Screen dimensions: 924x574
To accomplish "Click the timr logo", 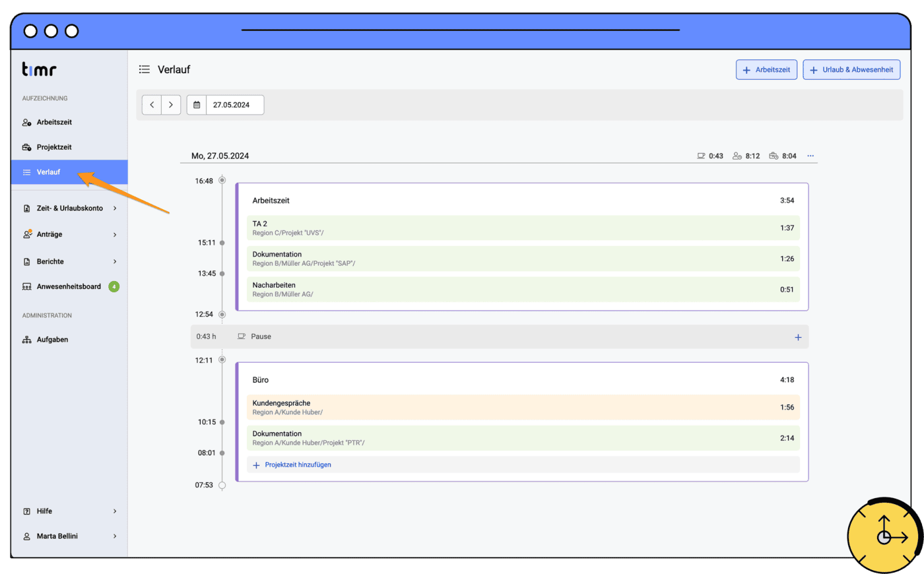I will (x=39, y=69).
